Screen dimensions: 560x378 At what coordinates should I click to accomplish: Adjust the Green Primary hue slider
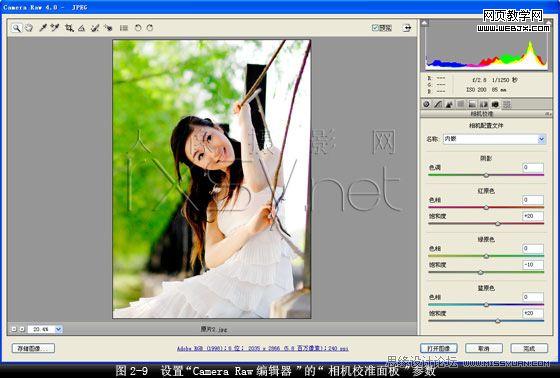coord(486,256)
